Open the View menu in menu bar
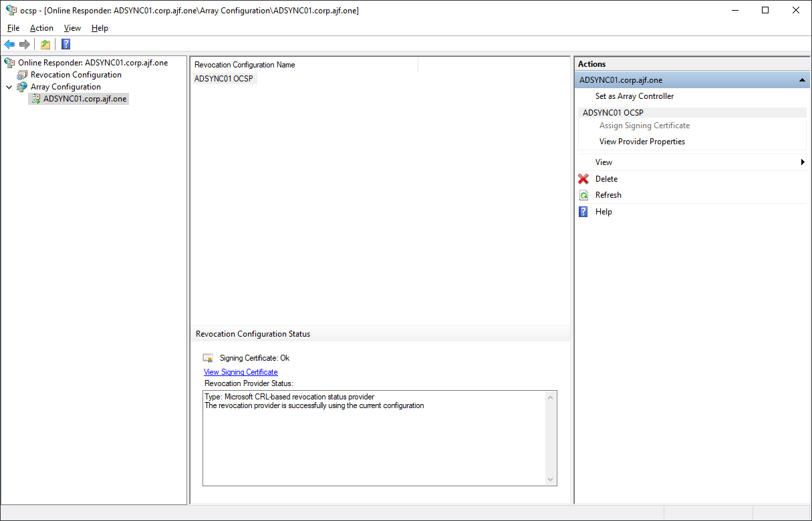 72,28
